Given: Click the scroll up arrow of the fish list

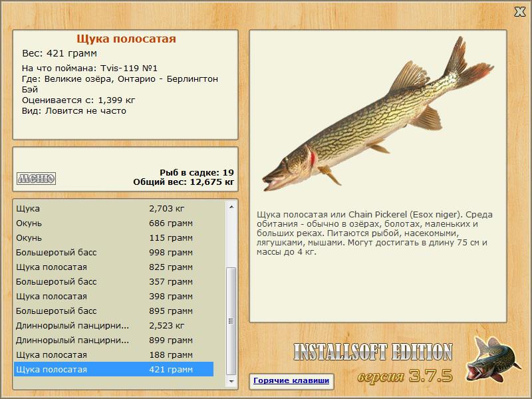Looking at the screenshot, I should pyautogui.click(x=231, y=207).
